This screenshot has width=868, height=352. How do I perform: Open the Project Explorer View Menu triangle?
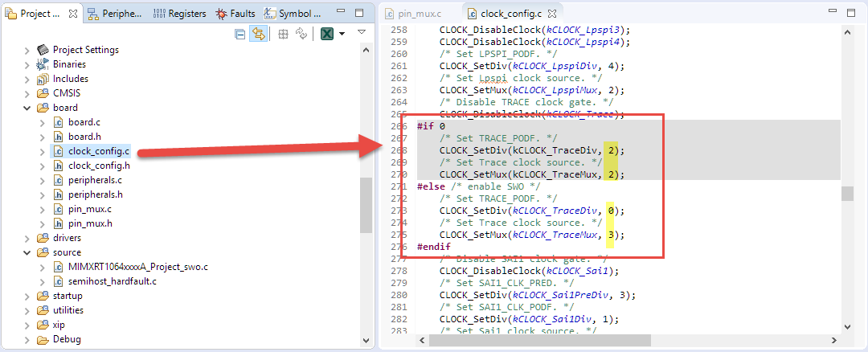click(x=362, y=32)
